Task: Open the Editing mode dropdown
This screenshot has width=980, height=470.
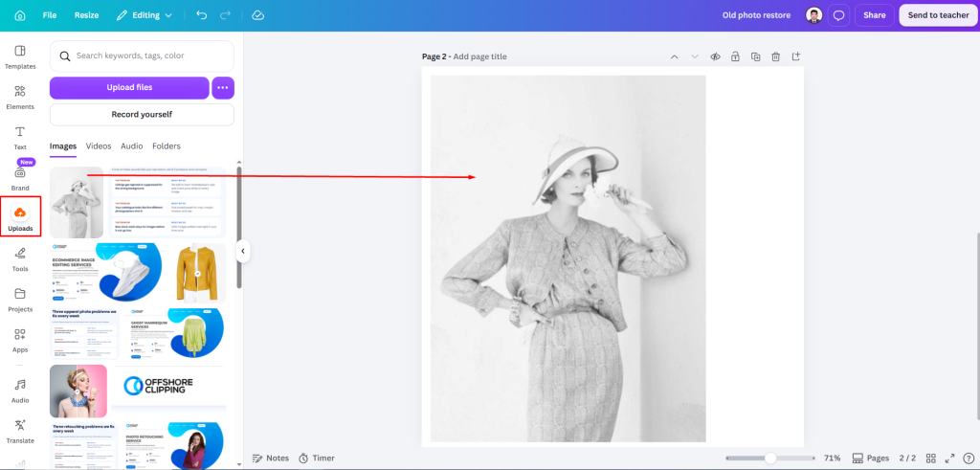Action: [x=145, y=15]
